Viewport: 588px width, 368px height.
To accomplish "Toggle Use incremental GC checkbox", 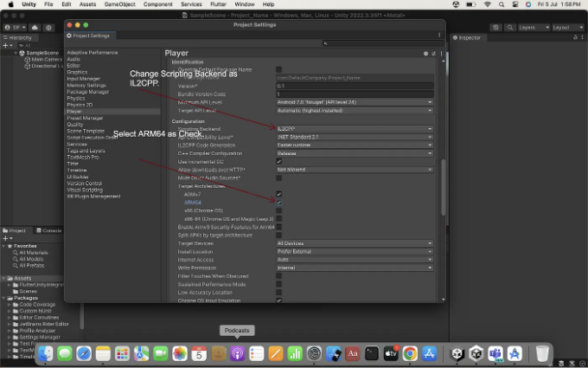I will coord(278,161).
